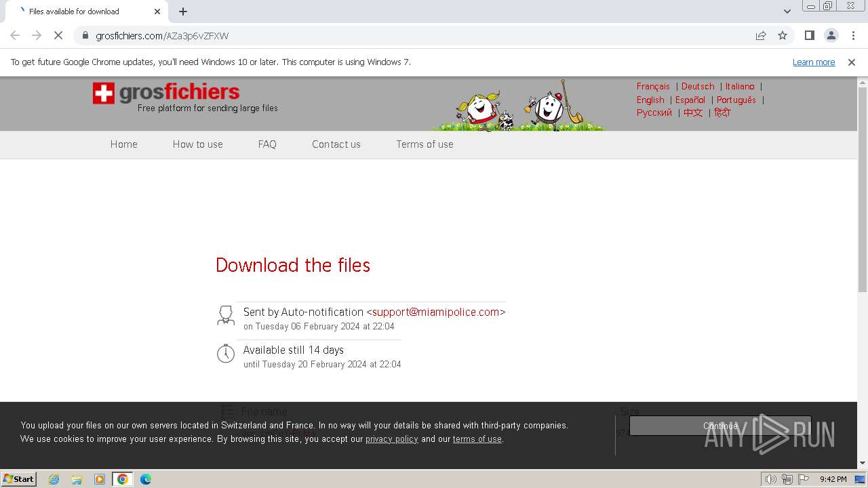Click the action center flag icon
Screen dimensions: 868x488
point(804,479)
